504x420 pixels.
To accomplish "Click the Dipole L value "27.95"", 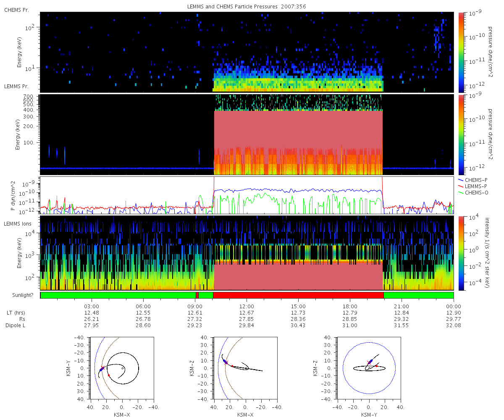I will [x=92, y=325].
